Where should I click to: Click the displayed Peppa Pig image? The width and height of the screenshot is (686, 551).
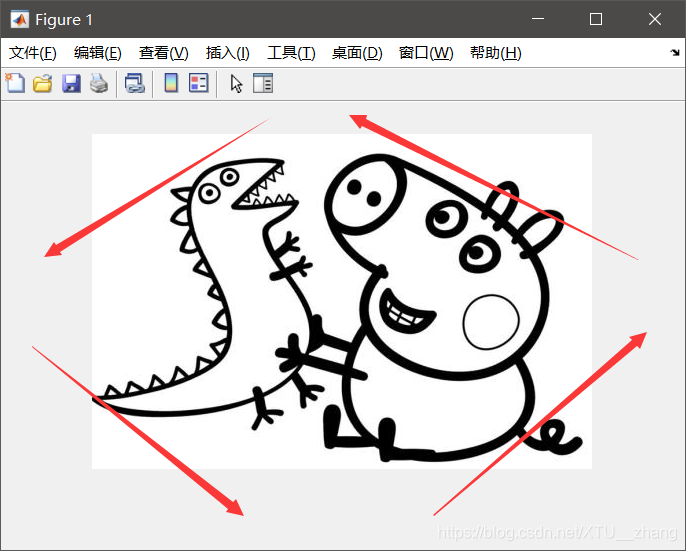click(342, 302)
